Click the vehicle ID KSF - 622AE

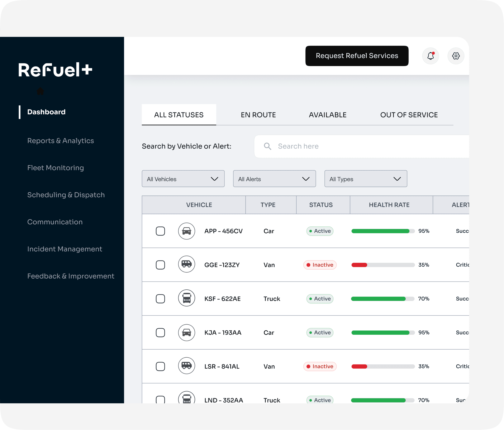pos(222,299)
